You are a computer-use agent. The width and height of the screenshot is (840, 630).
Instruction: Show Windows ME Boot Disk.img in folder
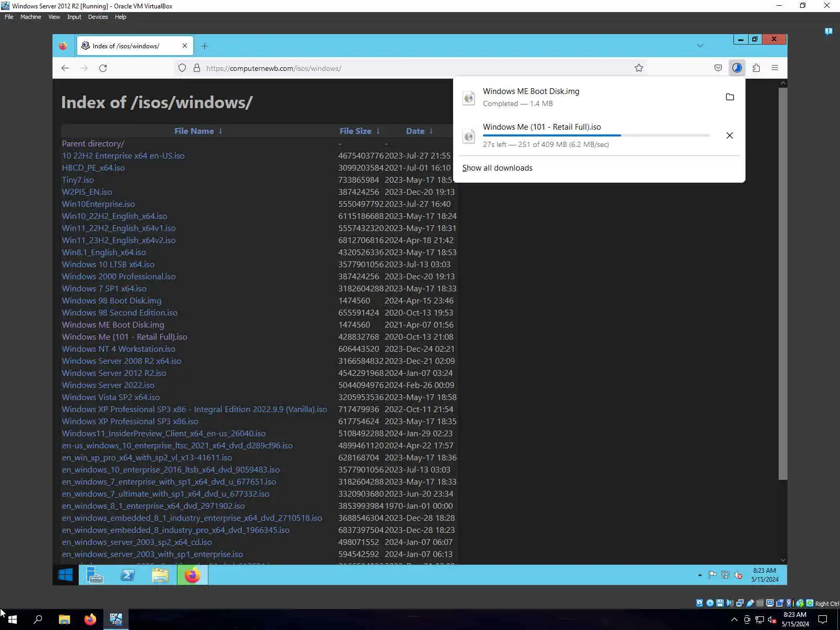point(730,97)
